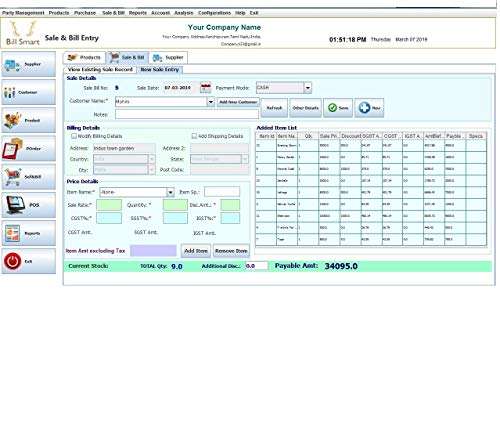Click the Quantity field
Screen dimensions: 500x430
point(175,205)
